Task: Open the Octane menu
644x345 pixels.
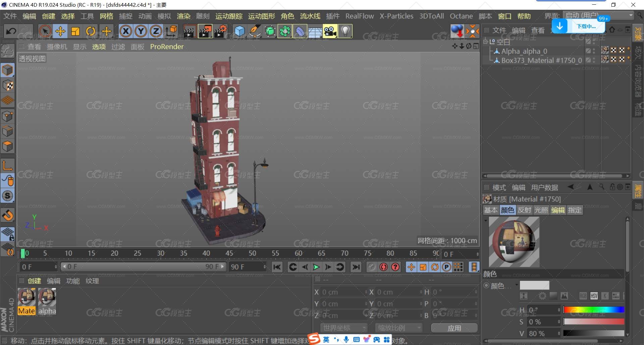Action: [461, 16]
